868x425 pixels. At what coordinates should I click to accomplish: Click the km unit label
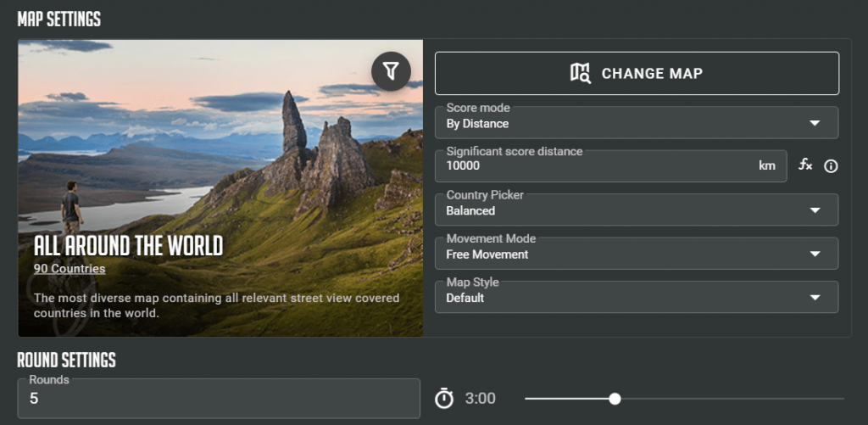tap(766, 165)
